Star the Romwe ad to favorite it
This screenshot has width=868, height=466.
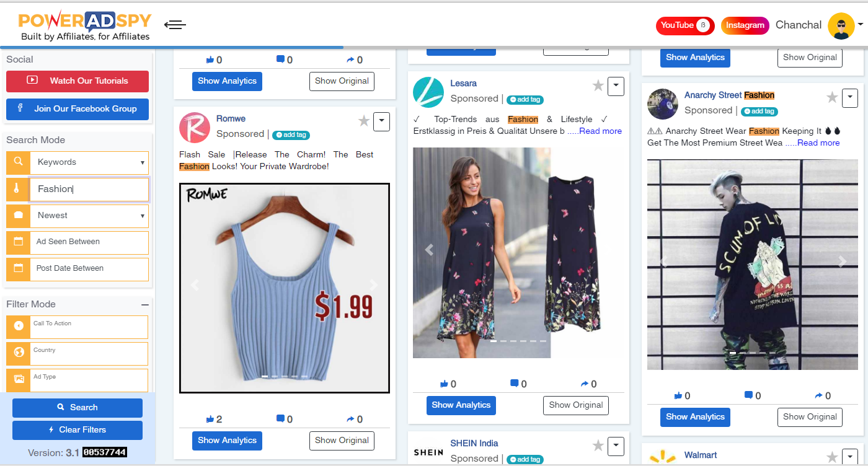[364, 121]
